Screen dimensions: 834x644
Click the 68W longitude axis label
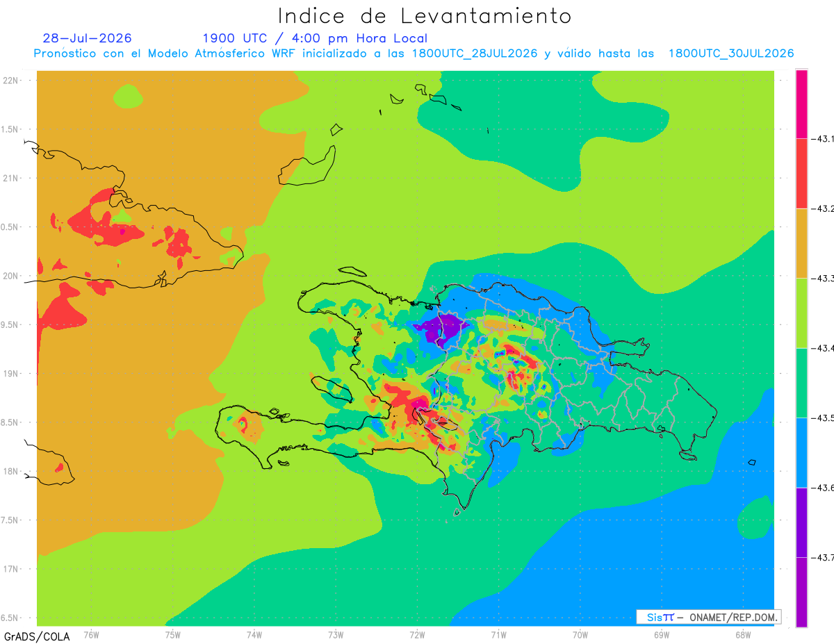click(x=743, y=634)
